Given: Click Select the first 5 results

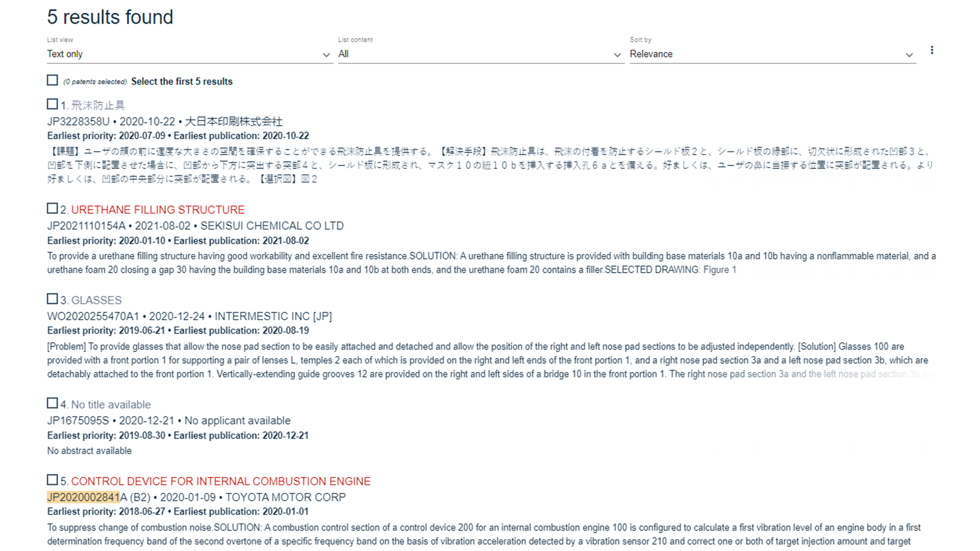Looking at the screenshot, I should (x=182, y=82).
